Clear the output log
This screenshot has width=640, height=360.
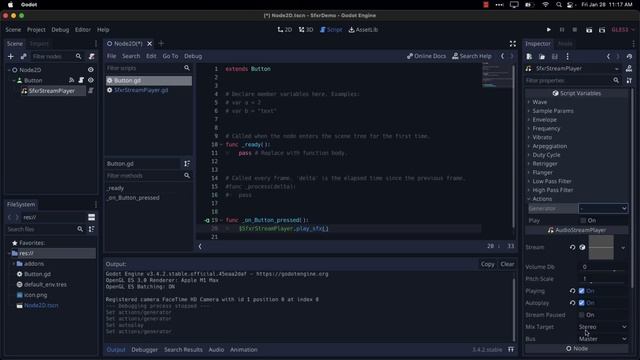pos(507,264)
